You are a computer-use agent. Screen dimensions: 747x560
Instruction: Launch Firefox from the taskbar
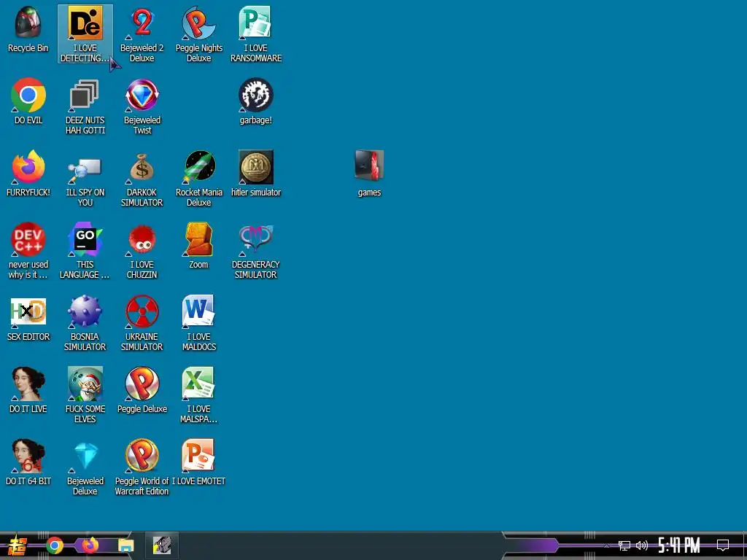[90, 545]
